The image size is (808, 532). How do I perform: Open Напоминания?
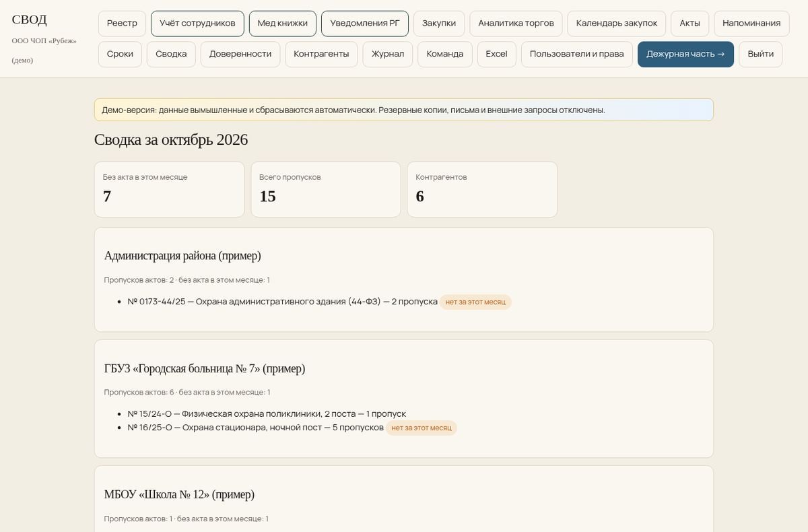[751, 23]
